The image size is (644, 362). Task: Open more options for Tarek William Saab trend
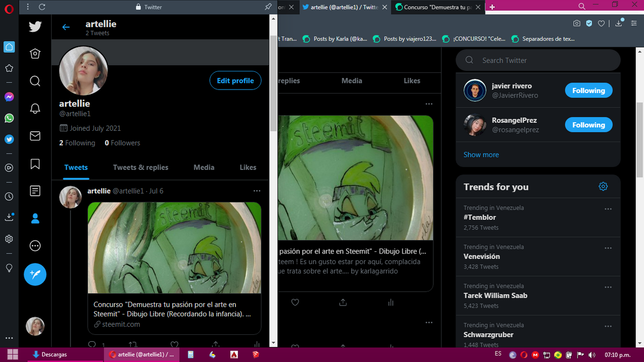pos(608,287)
